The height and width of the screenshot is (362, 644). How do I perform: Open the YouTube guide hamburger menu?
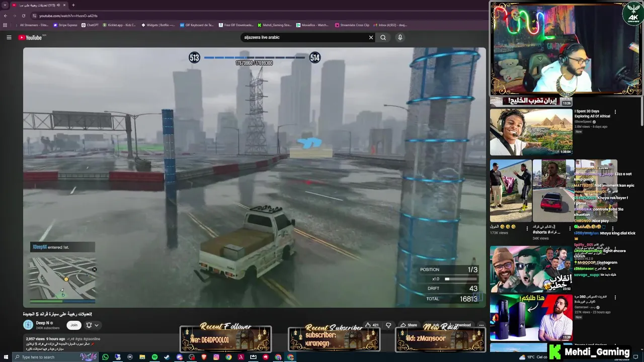[x=9, y=37]
